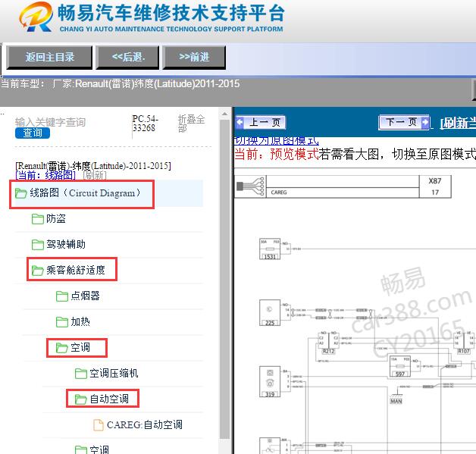Click the PC.54-33268 text
This screenshot has width=476, height=454.
(145, 124)
